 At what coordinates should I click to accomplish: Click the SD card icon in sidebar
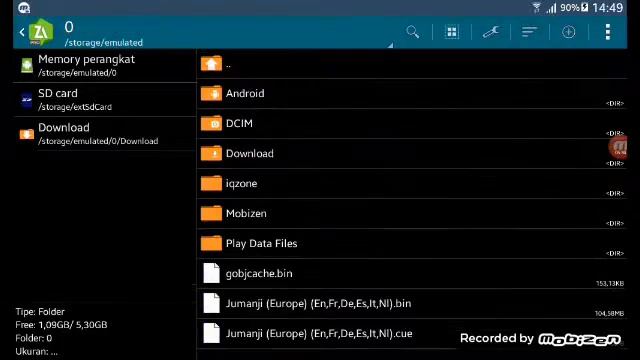click(27, 100)
